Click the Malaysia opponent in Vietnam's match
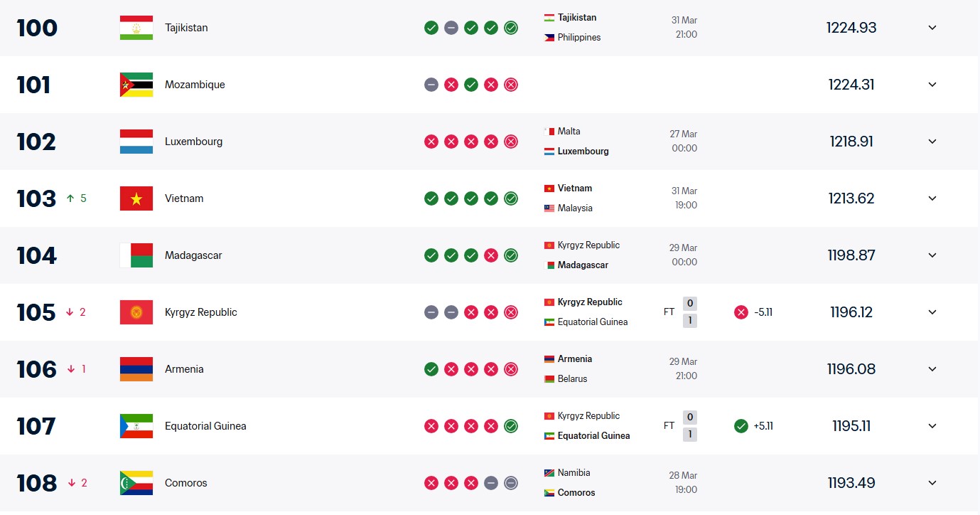This screenshot has height=515, width=980. [574, 208]
